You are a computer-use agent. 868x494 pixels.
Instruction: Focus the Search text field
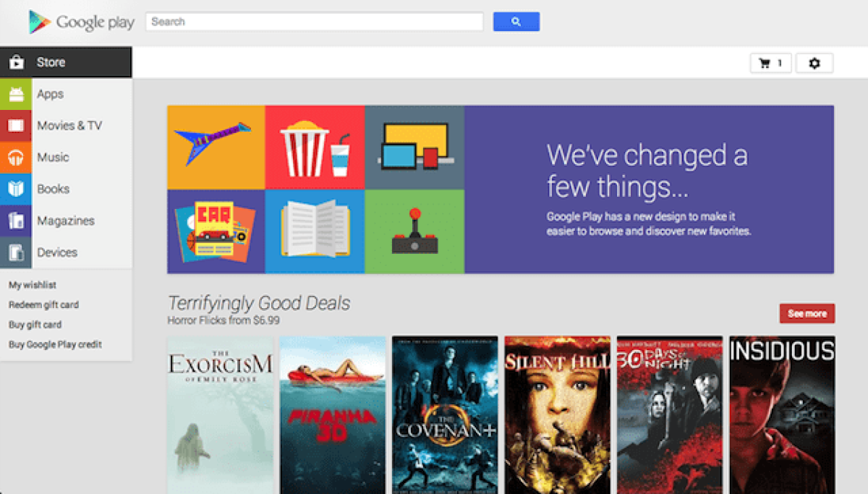pos(315,22)
